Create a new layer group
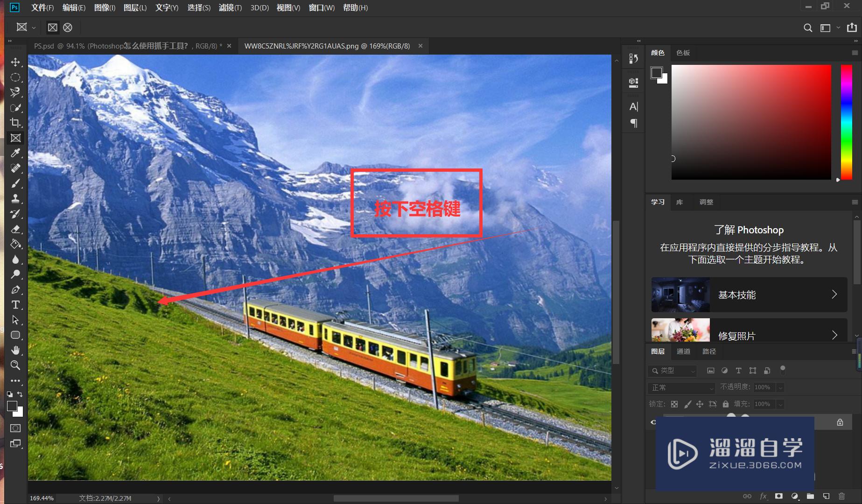 811,496
